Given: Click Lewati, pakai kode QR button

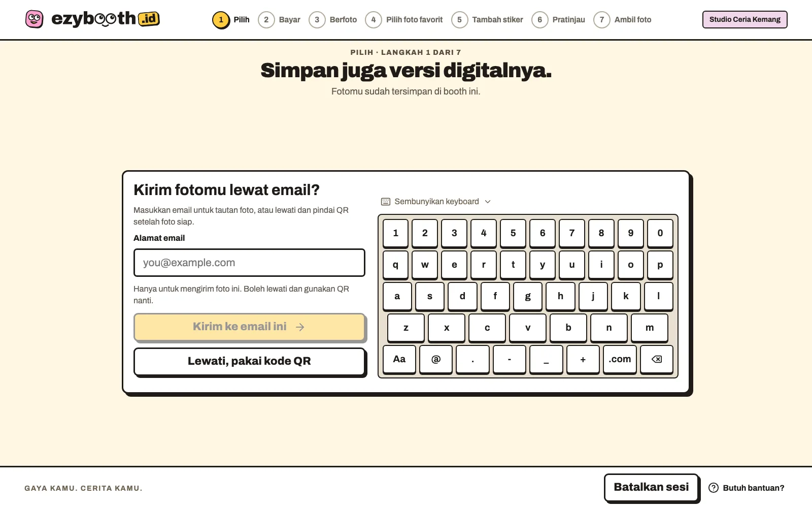Looking at the screenshot, I should tap(249, 361).
